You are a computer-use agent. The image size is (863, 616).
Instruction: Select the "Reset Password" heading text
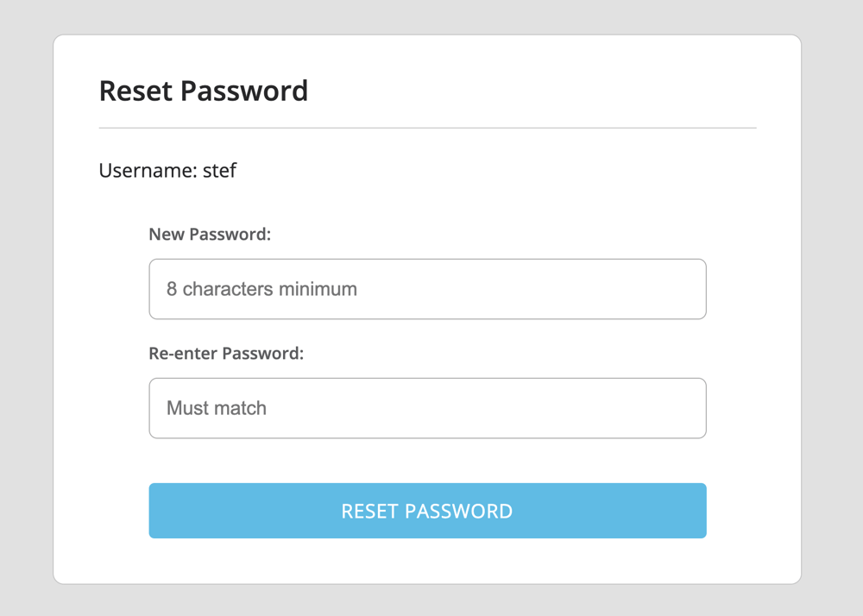204,91
